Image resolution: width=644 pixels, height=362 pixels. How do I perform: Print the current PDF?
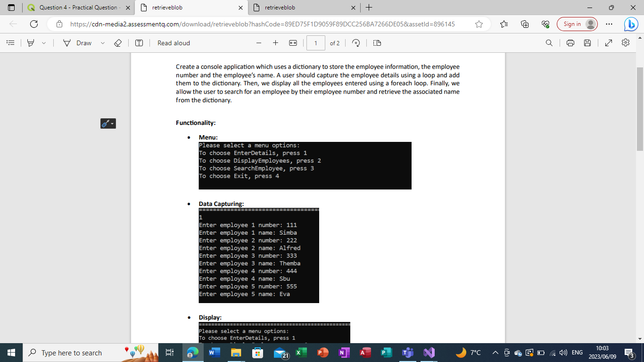point(570,42)
